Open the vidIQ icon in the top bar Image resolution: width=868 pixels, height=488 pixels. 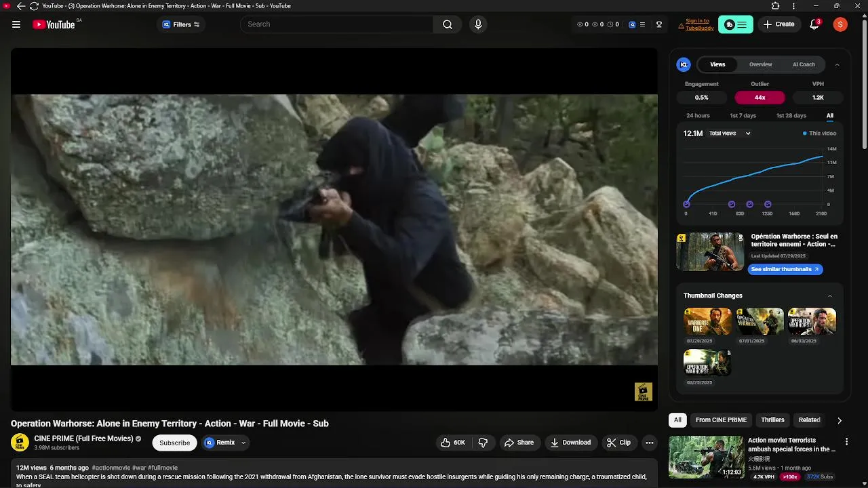pyautogui.click(x=632, y=24)
